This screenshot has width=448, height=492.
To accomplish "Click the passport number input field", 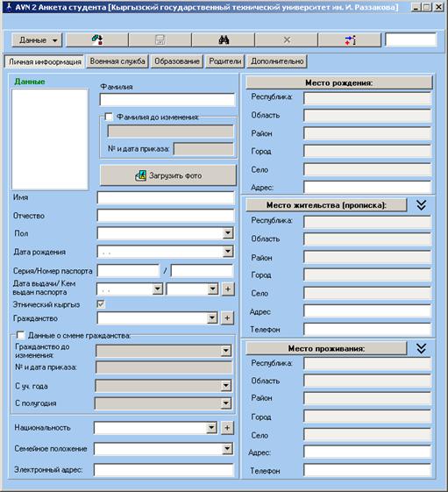I will (203, 270).
